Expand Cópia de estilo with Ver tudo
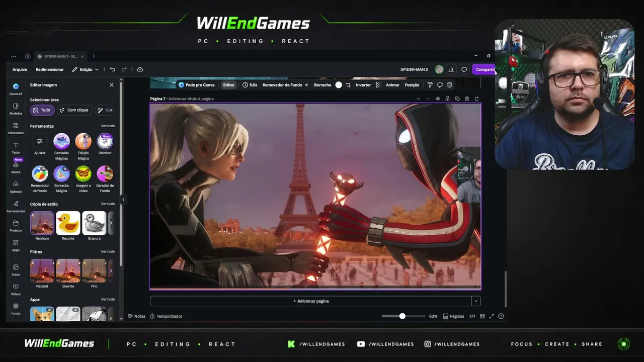Viewport: 644px width, 362px height. (x=108, y=204)
